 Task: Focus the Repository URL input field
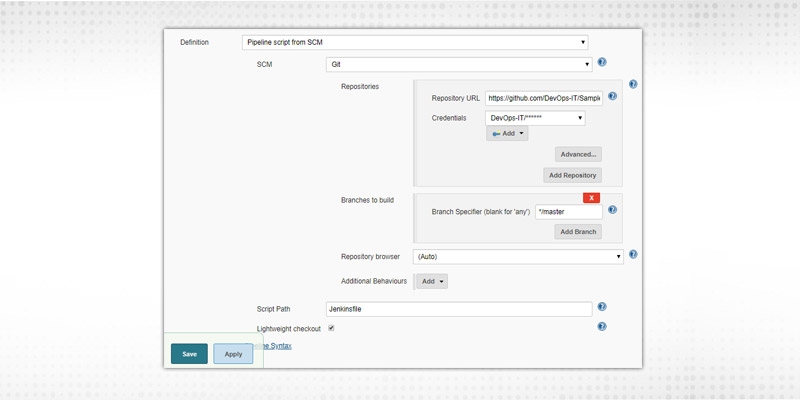(x=544, y=98)
